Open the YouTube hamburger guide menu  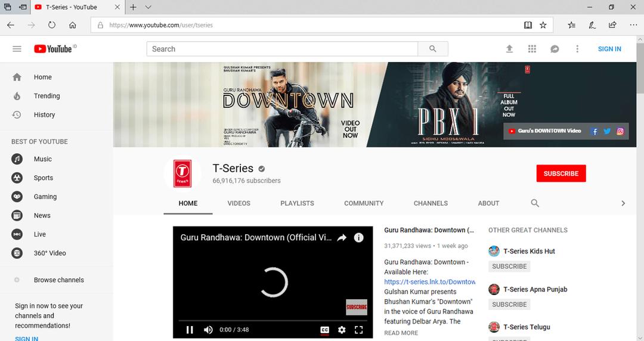tap(17, 49)
